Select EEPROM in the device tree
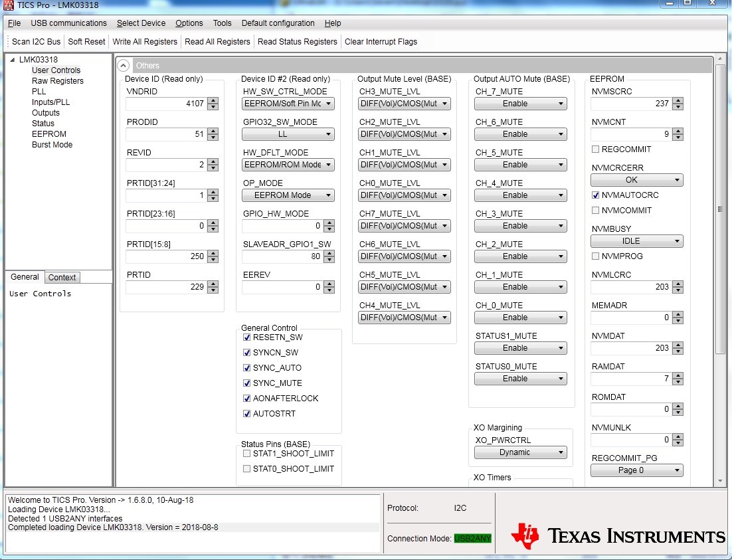 49,134
